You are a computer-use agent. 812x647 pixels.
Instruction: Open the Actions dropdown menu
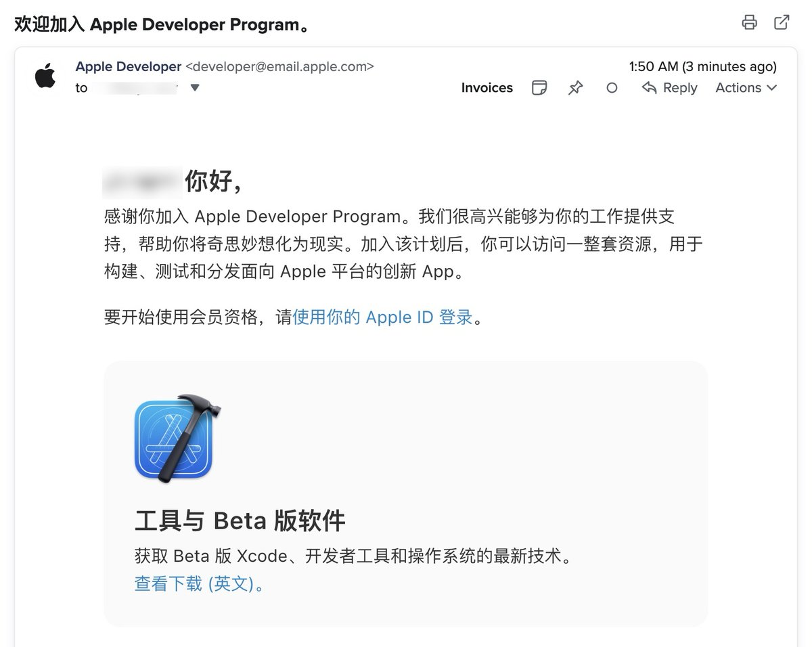pos(746,88)
